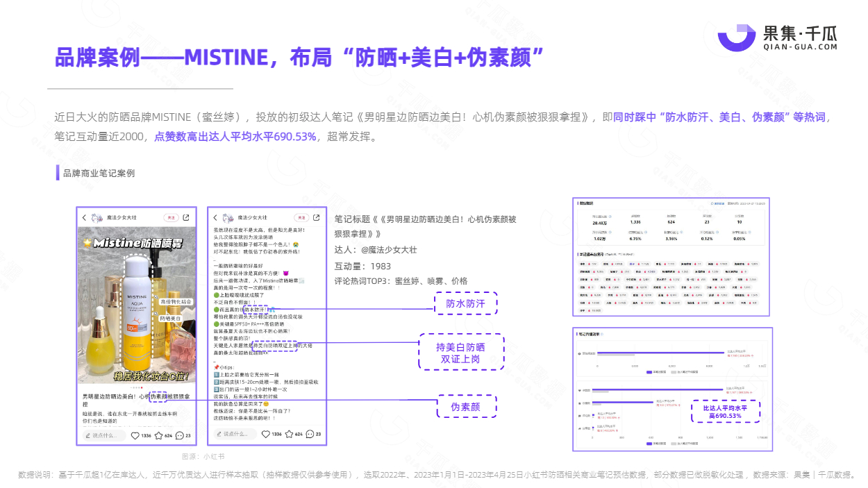This screenshot has height=488, width=868.
Task: Click the 0.12% value in data overview
Action: pos(707,239)
